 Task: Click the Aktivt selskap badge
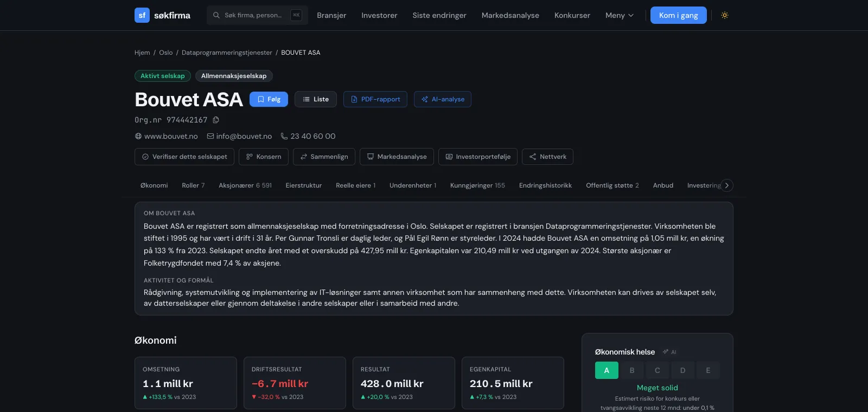tap(163, 76)
